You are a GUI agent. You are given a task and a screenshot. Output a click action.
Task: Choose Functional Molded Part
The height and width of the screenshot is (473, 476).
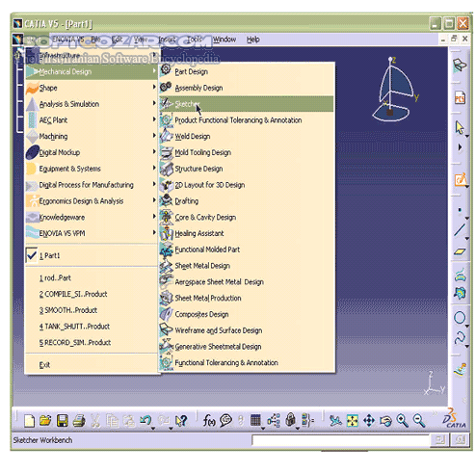(247, 250)
